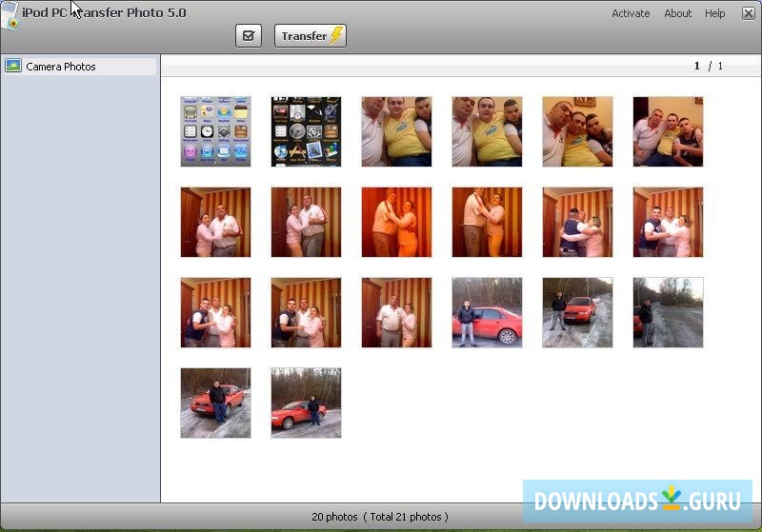762x532 pixels.
Task: Select fourth thumbnail in second row
Action: pos(487,222)
